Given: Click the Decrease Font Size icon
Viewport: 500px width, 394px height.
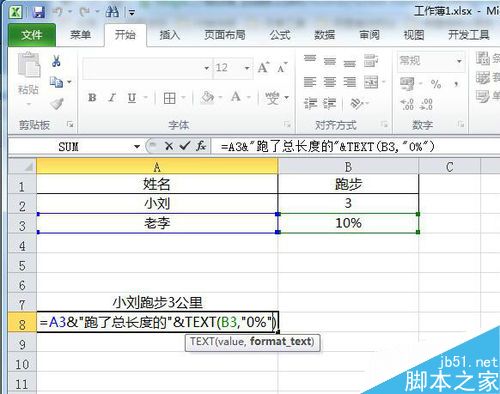Looking at the screenshot, I should (282, 68).
